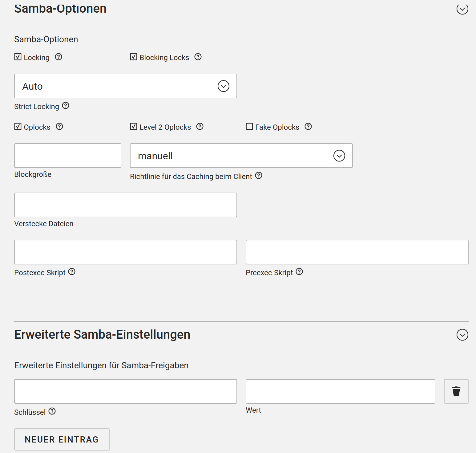Click into the Preexec-Skript field

click(357, 252)
